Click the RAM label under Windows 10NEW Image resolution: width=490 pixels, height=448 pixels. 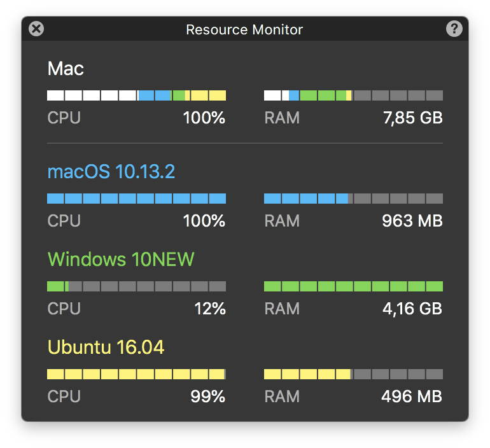[x=282, y=309]
